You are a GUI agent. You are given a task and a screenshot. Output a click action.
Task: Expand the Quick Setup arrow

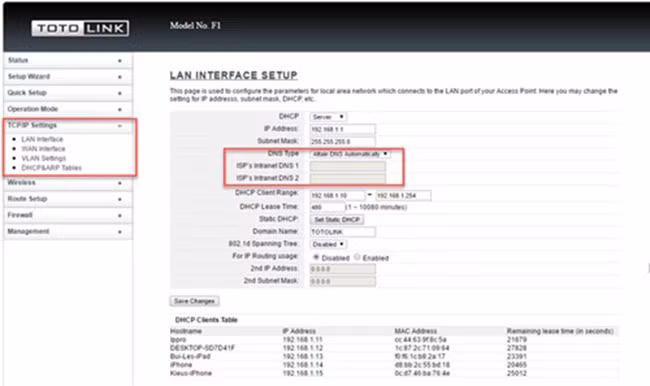click(x=120, y=93)
